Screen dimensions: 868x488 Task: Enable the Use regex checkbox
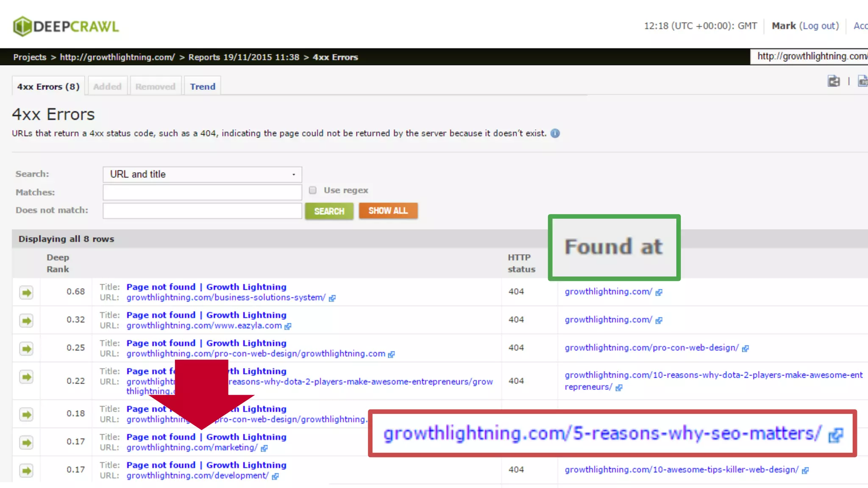pos(313,190)
